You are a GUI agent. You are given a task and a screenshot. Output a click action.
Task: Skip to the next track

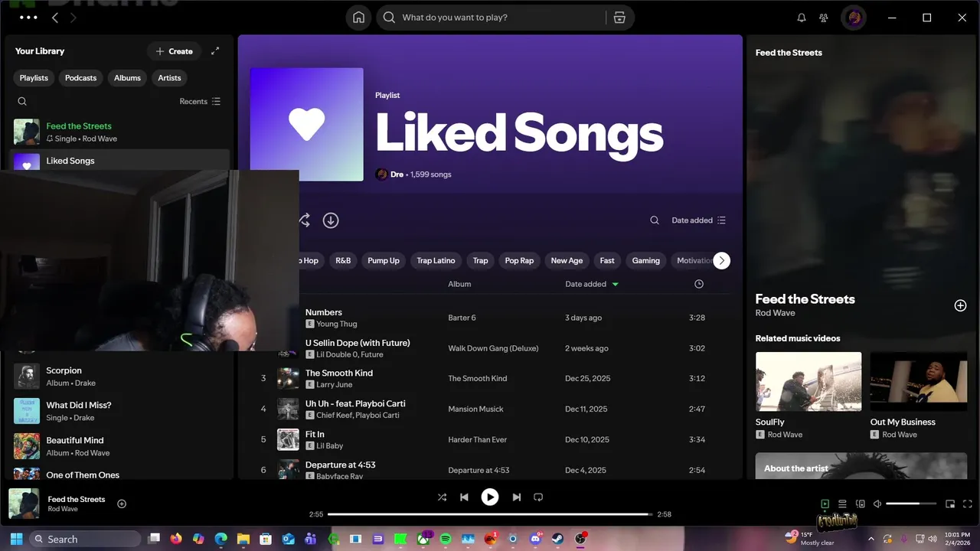[517, 497]
